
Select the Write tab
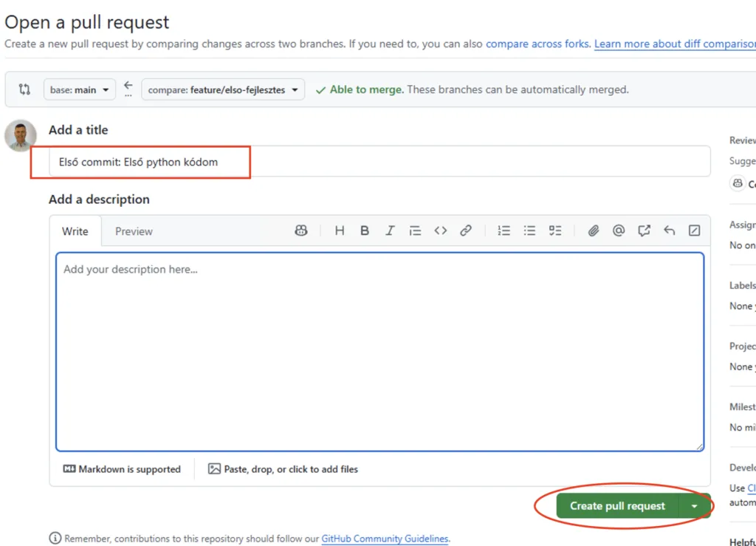[75, 231]
